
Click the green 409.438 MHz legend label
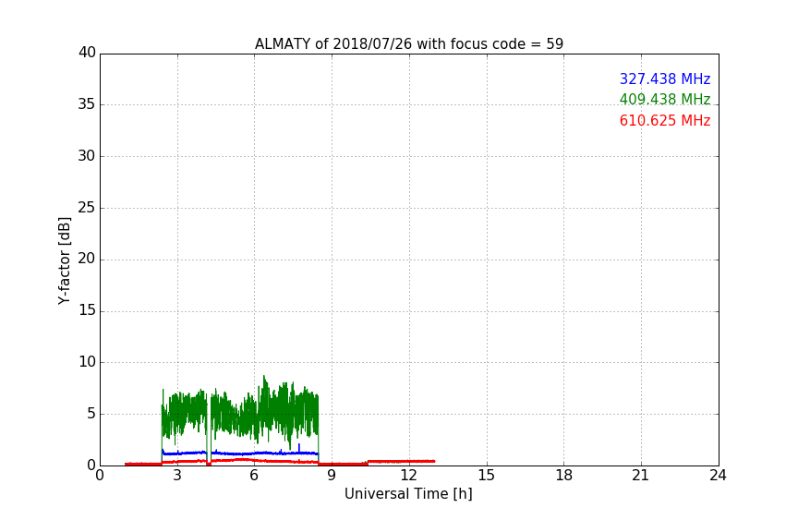click(665, 99)
